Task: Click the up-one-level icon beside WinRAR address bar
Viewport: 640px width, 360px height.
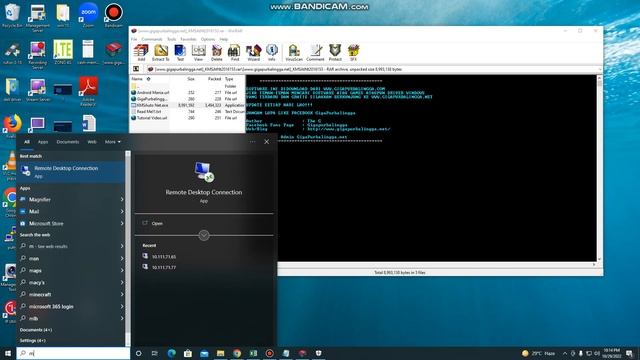Action: pos(136,69)
